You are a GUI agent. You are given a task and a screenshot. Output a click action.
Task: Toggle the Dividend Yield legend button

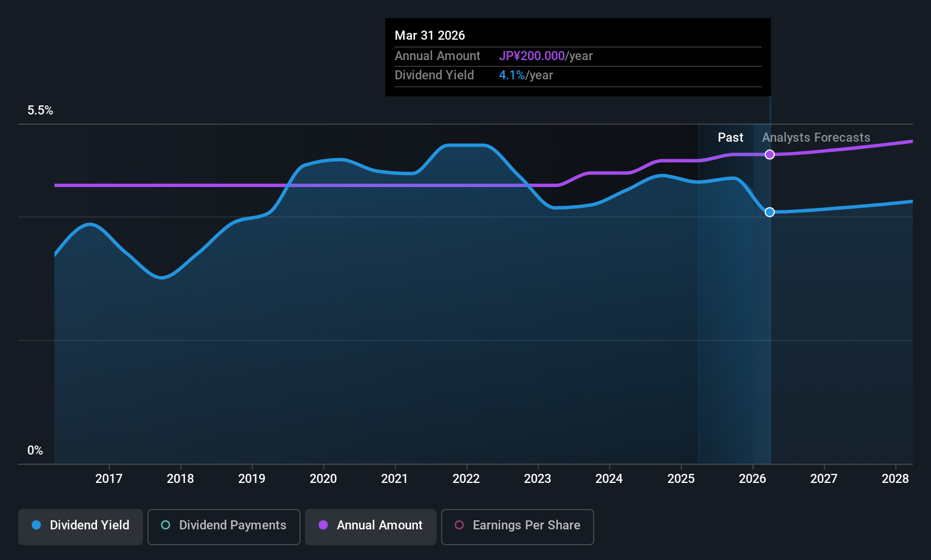point(81,527)
